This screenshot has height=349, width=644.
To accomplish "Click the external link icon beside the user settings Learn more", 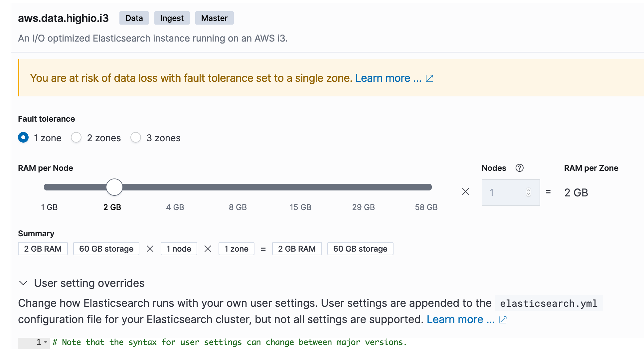I will (504, 319).
